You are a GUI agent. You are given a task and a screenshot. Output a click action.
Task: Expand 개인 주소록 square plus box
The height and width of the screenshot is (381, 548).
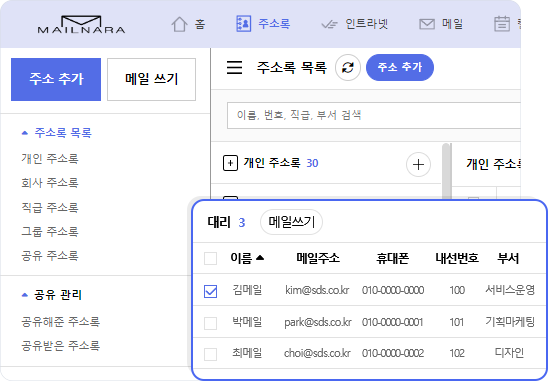[230, 163]
